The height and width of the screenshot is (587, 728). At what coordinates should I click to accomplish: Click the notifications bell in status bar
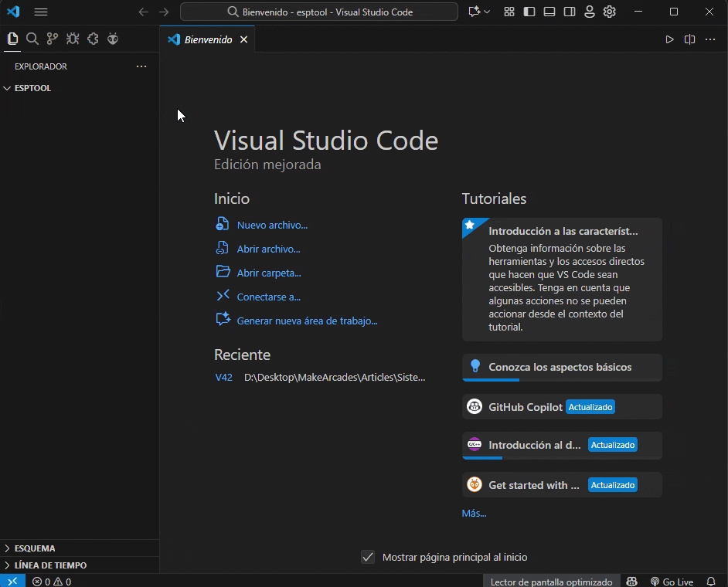[711, 582]
